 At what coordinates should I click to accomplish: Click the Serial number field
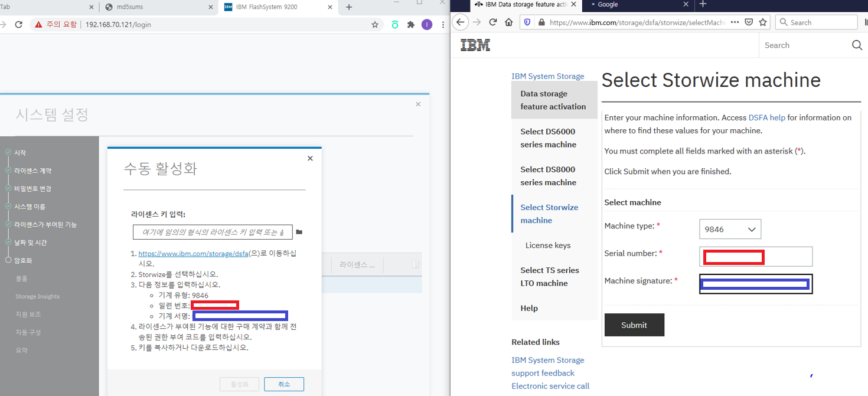click(x=756, y=257)
